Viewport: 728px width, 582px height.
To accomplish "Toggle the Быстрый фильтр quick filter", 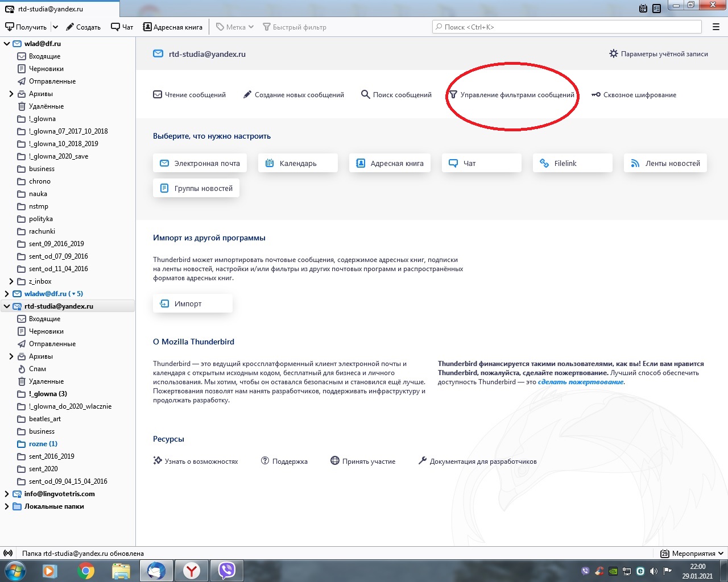I will (x=294, y=27).
